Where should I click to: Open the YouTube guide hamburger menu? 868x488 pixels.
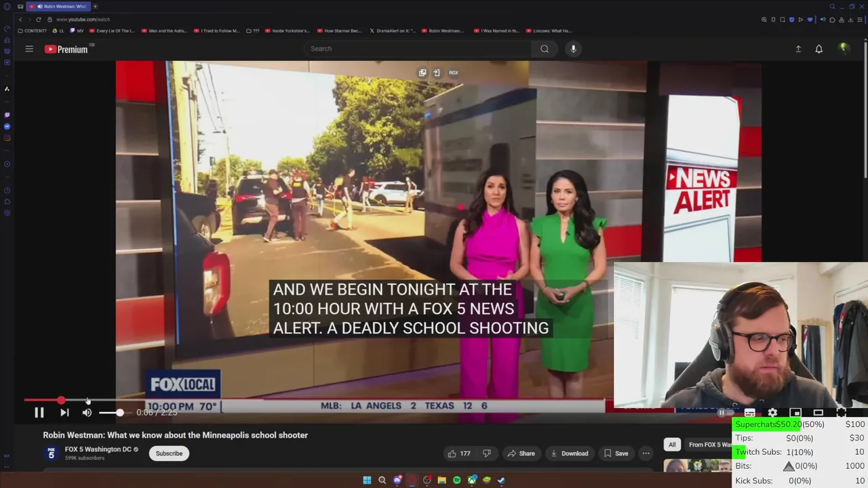[29, 49]
